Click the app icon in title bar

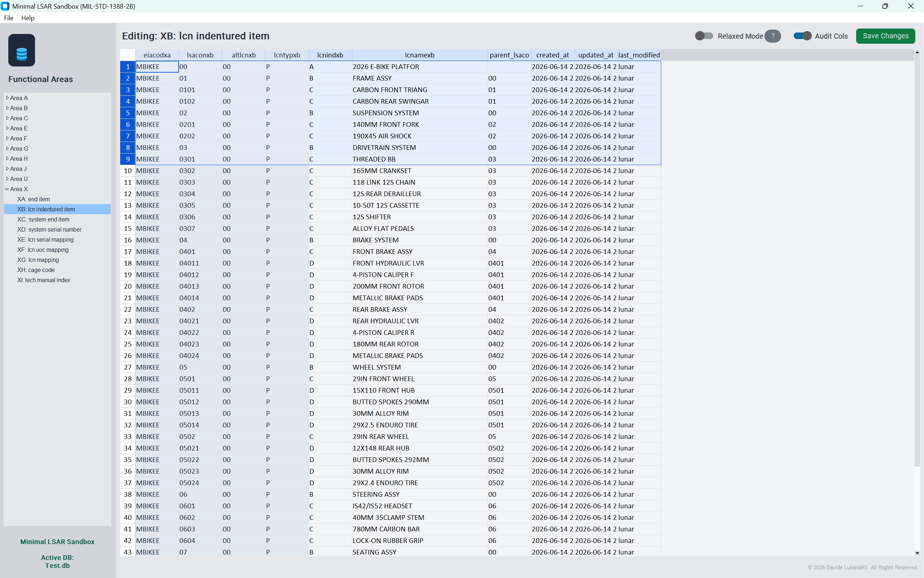coord(5,6)
